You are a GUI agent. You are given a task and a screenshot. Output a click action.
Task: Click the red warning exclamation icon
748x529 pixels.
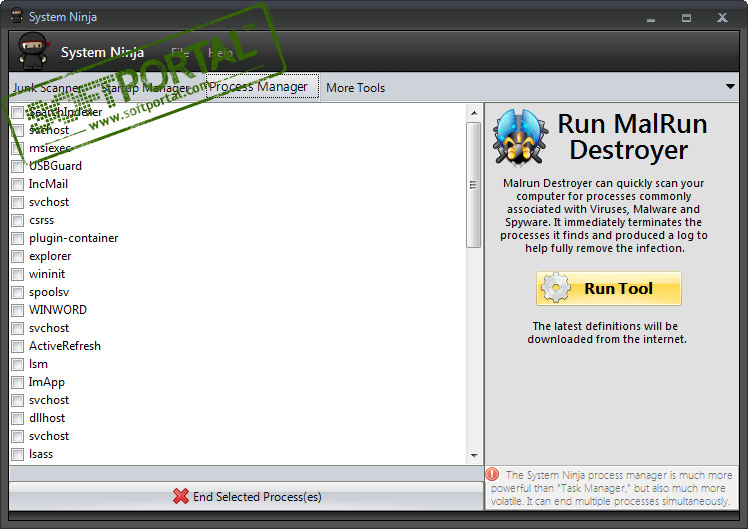(x=492, y=474)
